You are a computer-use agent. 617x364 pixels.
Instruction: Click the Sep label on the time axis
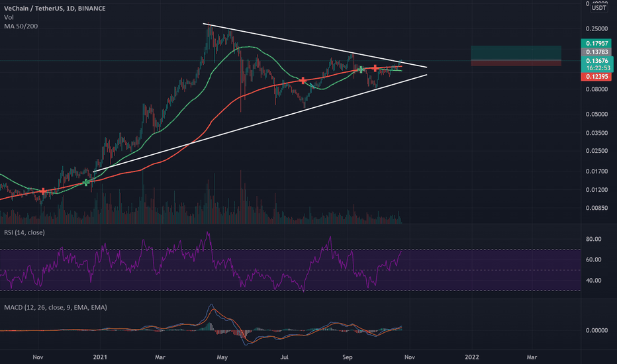348,357
